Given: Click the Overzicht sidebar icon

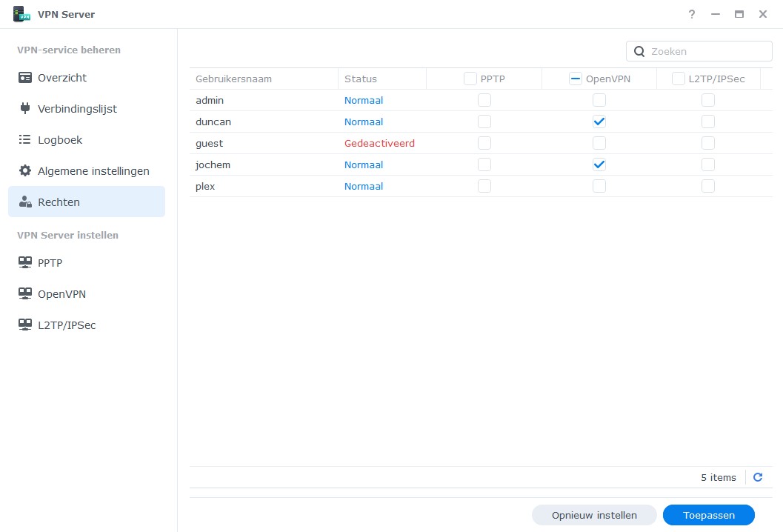Looking at the screenshot, I should pyautogui.click(x=25, y=77).
